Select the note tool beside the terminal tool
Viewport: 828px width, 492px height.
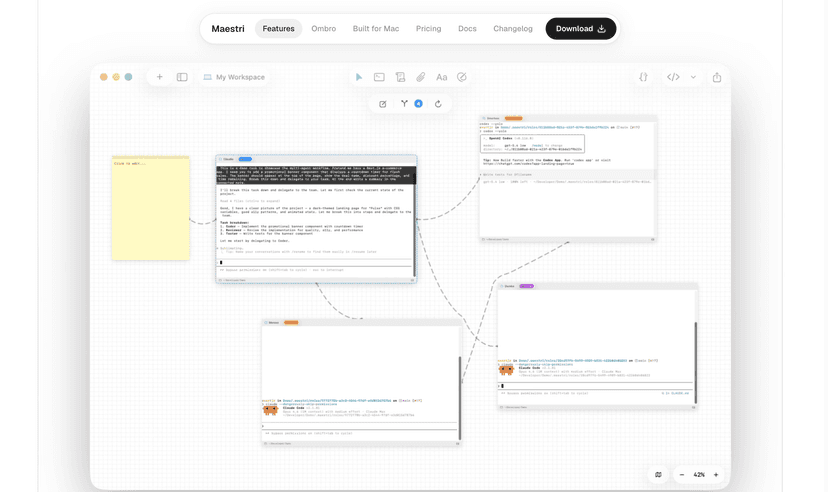(x=400, y=77)
